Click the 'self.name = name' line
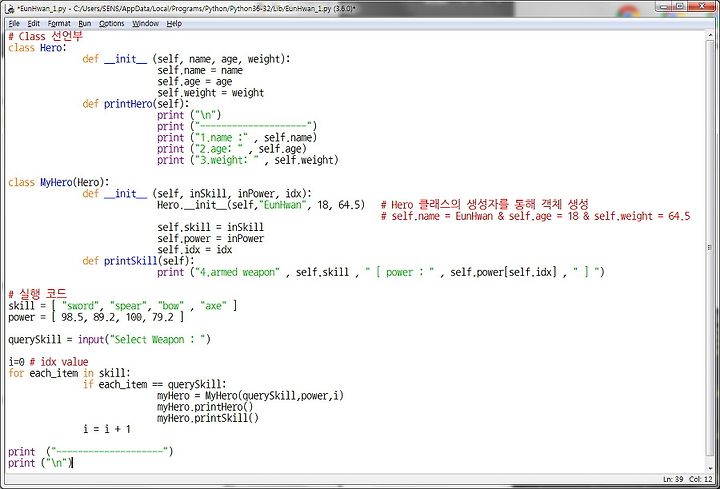 tap(200, 70)
